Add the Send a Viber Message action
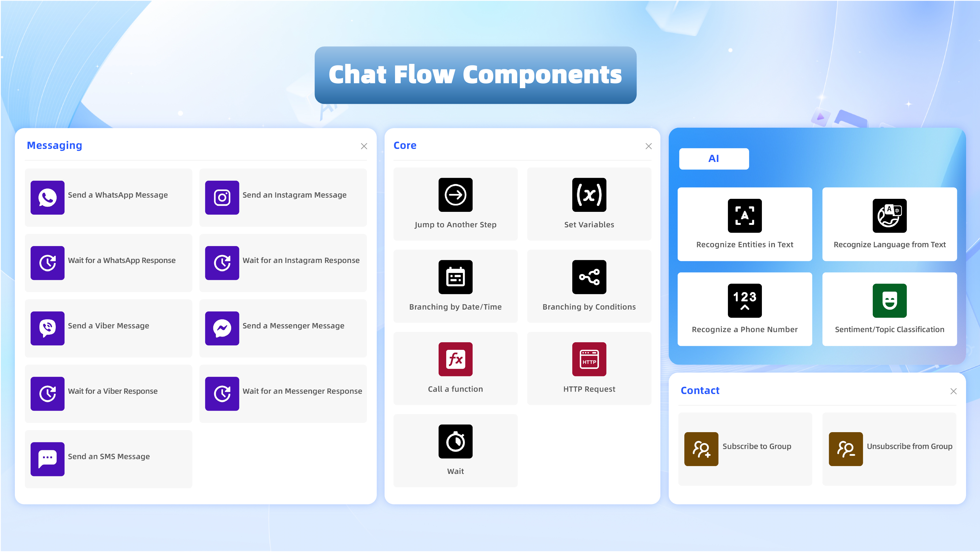Image resolution: width=980 pixels, height=552 pixels. click(108, 328)
